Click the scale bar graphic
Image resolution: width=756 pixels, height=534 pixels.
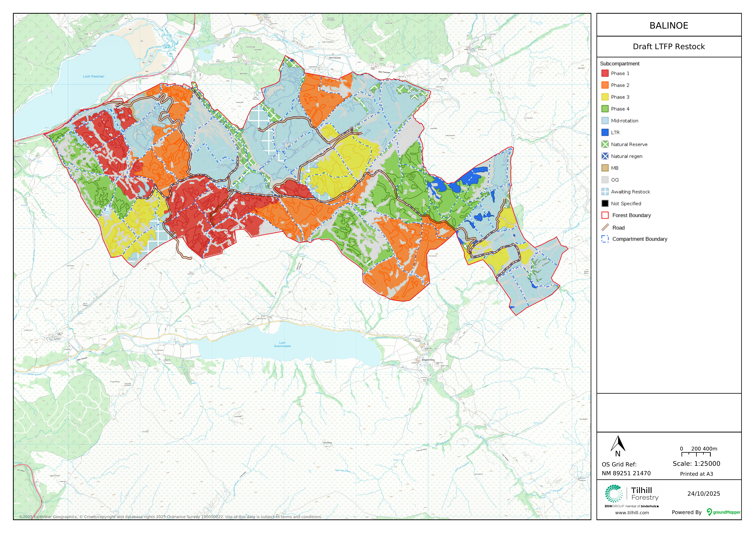click(696, 454)
